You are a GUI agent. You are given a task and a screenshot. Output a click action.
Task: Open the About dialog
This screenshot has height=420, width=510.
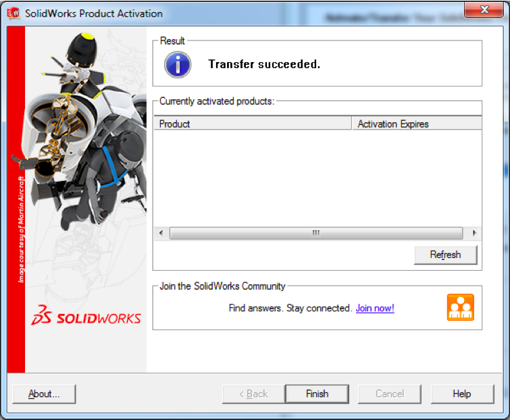[x=44, y=394]
